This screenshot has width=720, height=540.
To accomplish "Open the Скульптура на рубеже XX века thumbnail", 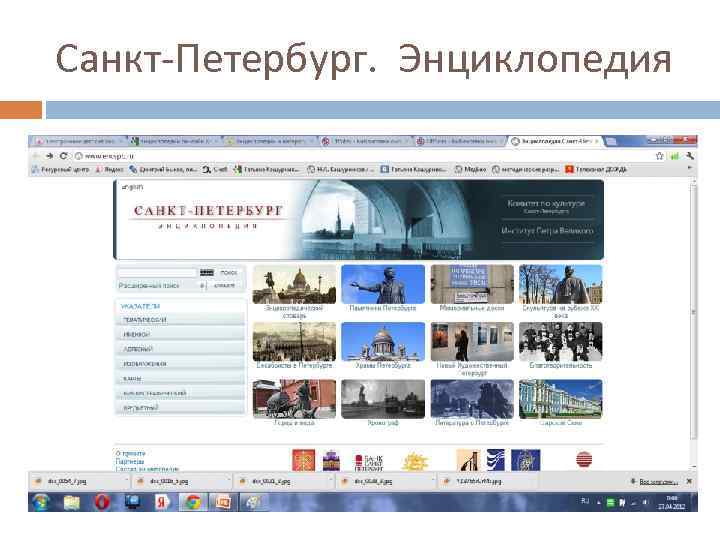I will (561, 284).
